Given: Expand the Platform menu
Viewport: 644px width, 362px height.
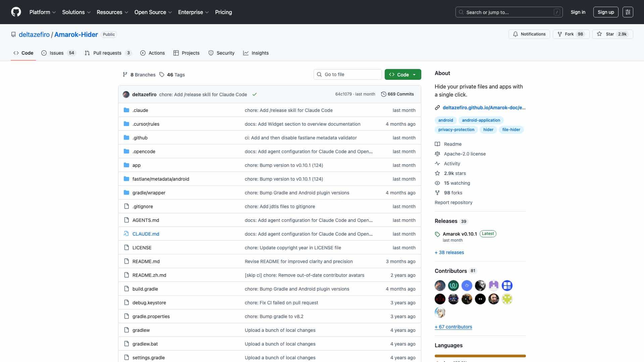Looking at the screenshot, I should pos(43,12).
